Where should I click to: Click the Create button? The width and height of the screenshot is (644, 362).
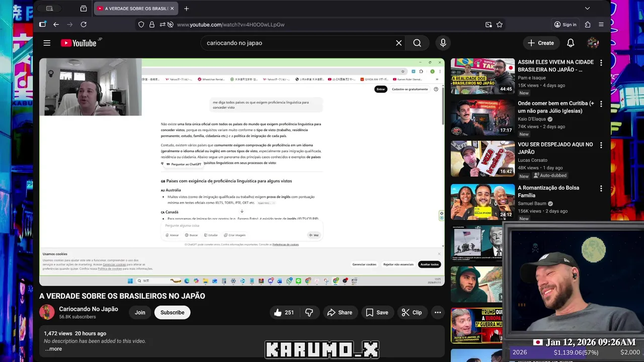tap(541, 43)
